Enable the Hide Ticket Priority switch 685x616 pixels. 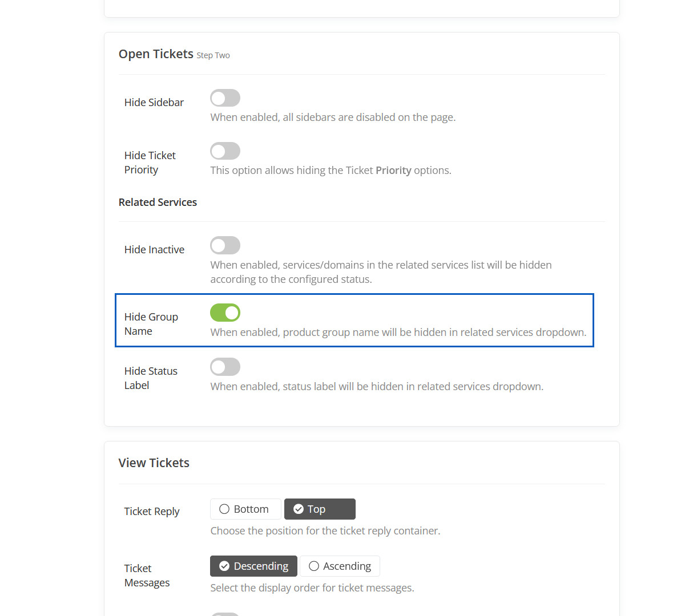tap(225, 151)
